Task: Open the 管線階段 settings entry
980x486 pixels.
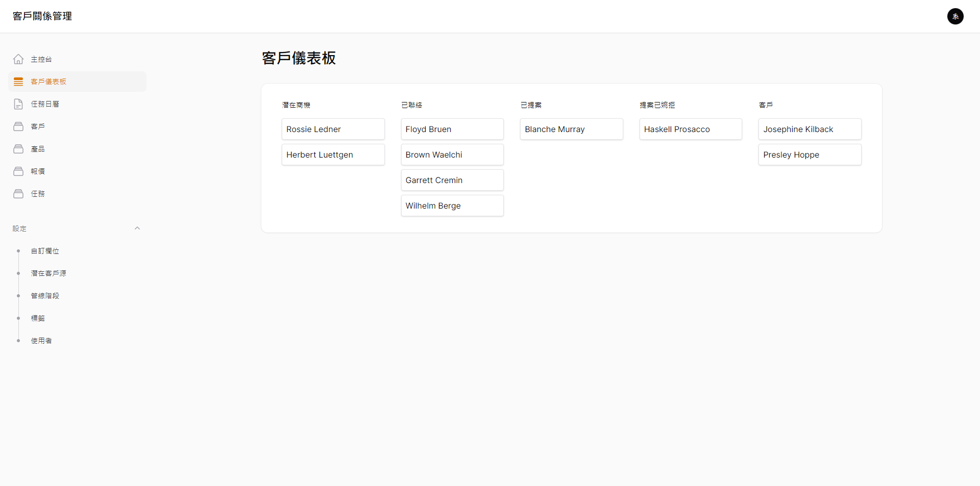Action: click(x=45, y=295)
